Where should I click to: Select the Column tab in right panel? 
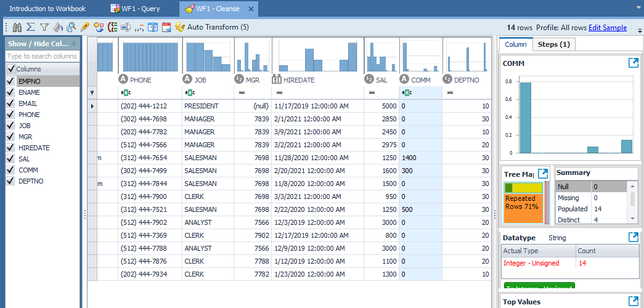(x=516, y=44)
